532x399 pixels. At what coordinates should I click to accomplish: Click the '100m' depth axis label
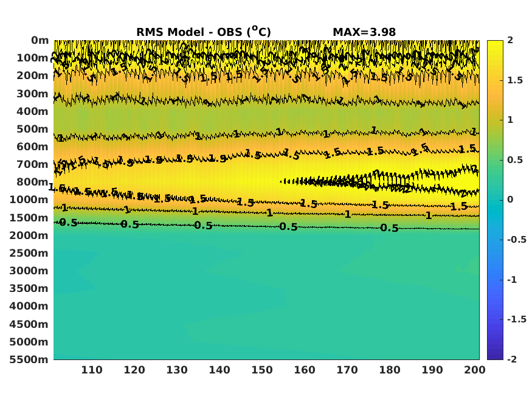33,58
